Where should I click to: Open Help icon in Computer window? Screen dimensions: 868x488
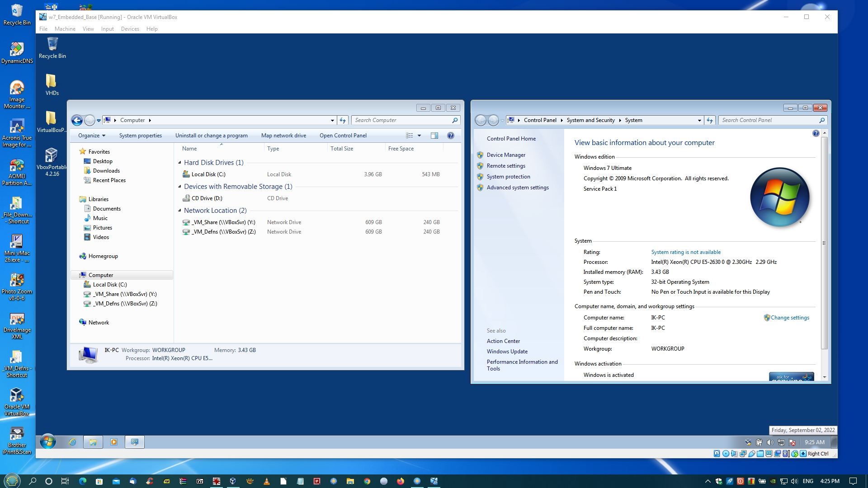[x=451, y=136]
